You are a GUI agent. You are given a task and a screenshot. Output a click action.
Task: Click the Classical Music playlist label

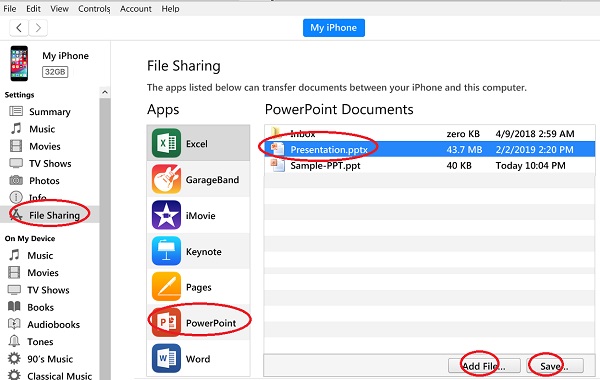59,375
